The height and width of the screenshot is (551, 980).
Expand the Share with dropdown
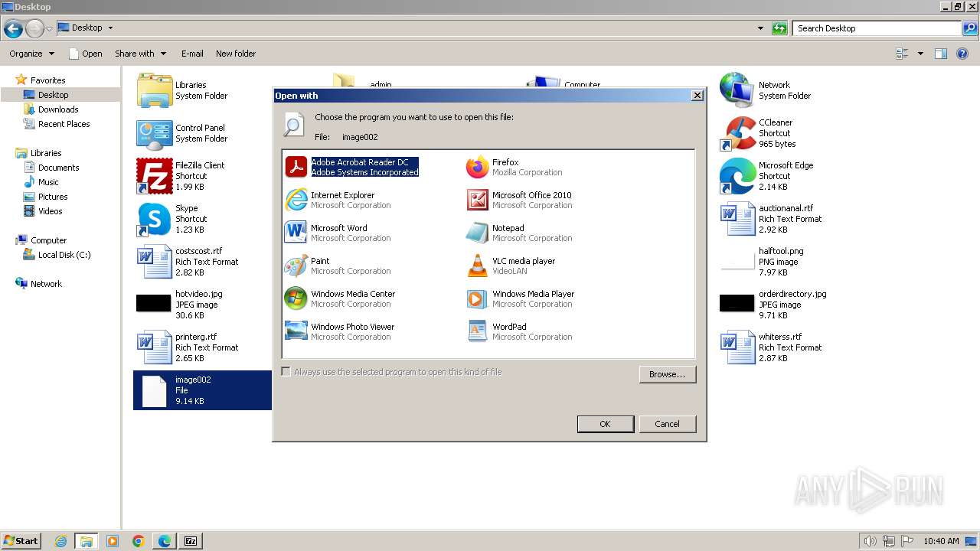[141, 54]
